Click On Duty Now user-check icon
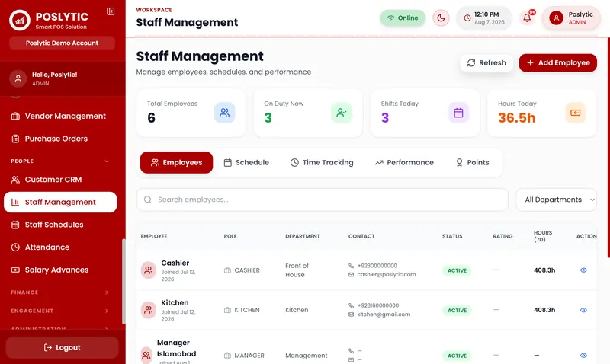Screen dimensions: 610x364 point(342,113)
